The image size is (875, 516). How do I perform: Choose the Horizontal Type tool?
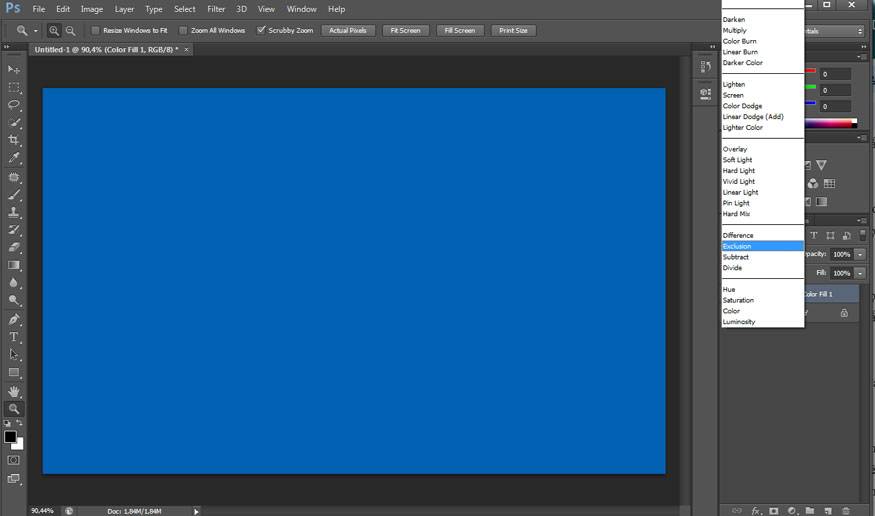click(14, 337)
